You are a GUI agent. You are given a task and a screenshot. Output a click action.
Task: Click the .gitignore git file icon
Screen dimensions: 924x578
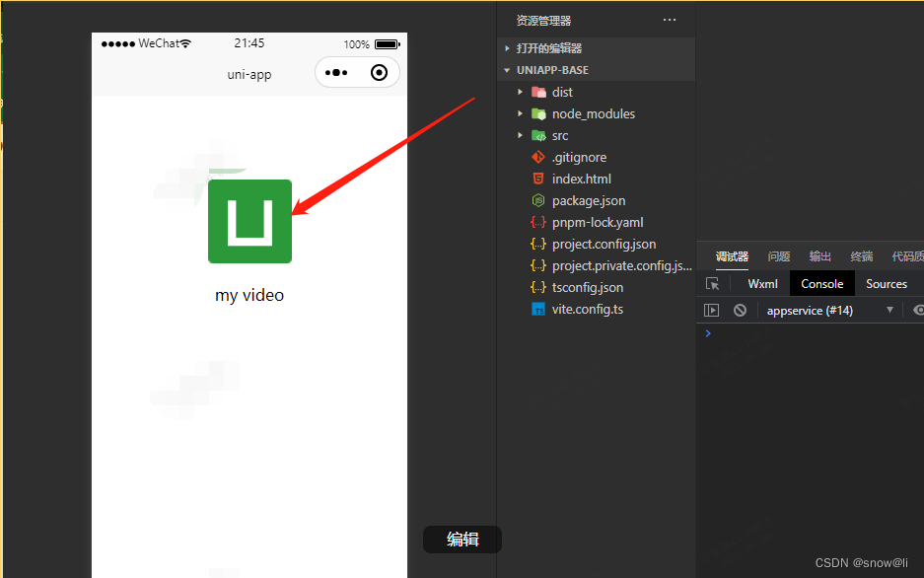coord(538,157)
